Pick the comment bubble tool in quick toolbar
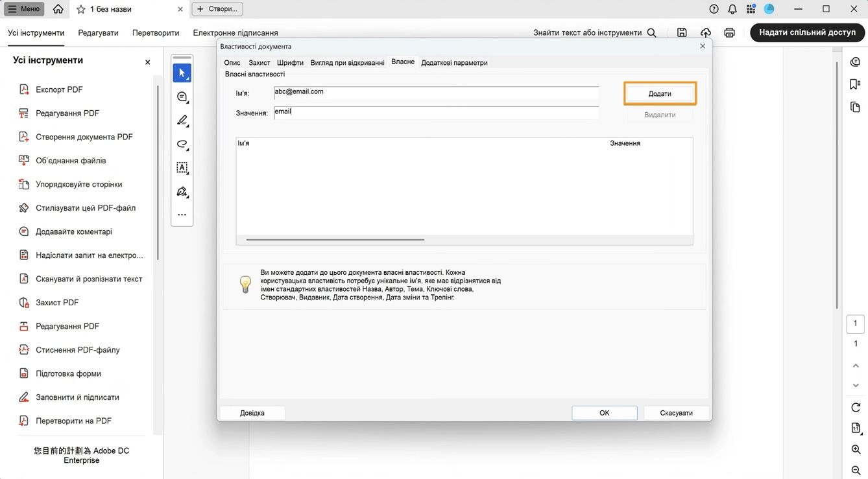This screenshot has width=868, height=479. click(x=182, y=97)
